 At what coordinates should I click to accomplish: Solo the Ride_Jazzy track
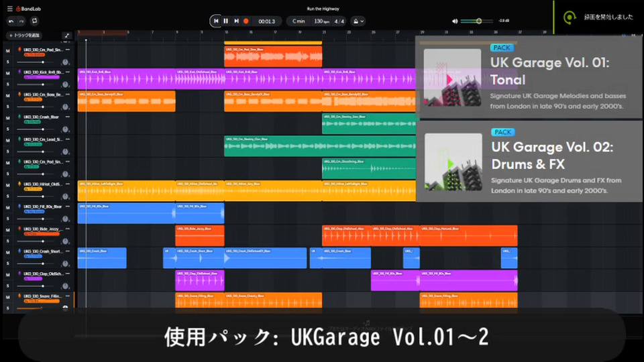point(8,241)
